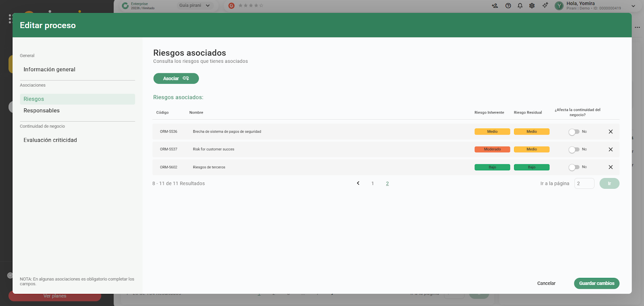Click Guardar cambios button
Image resolution: width=644 pixels, height=306 pixels.
click(x=597, y=283)
